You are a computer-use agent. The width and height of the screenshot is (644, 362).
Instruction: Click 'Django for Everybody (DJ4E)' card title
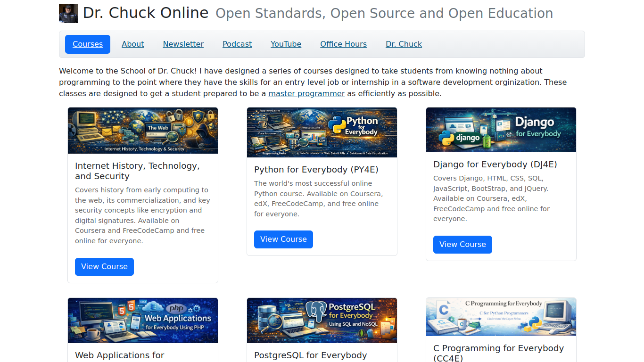495,165
